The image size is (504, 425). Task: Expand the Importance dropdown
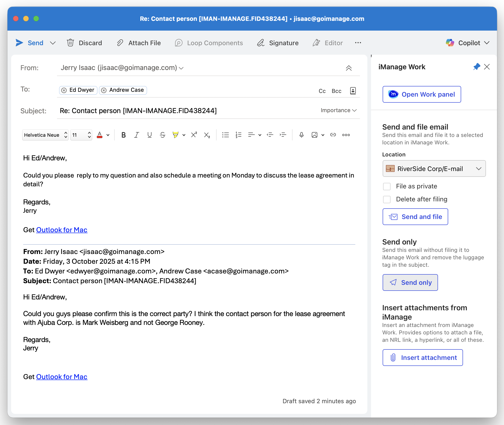coord(338,110)
